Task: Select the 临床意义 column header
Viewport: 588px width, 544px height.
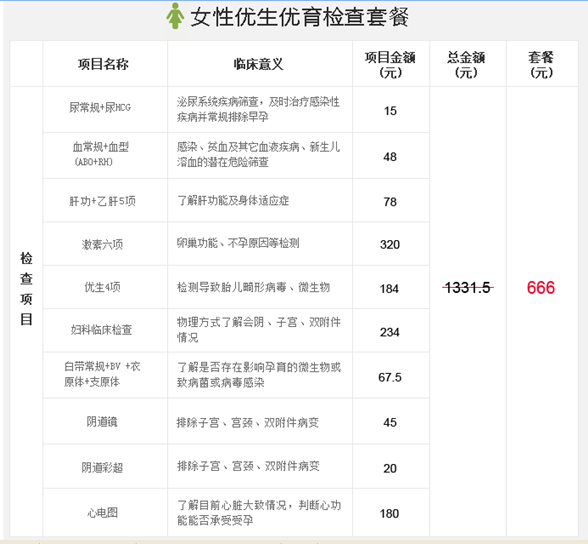Action: pos(258,64)
